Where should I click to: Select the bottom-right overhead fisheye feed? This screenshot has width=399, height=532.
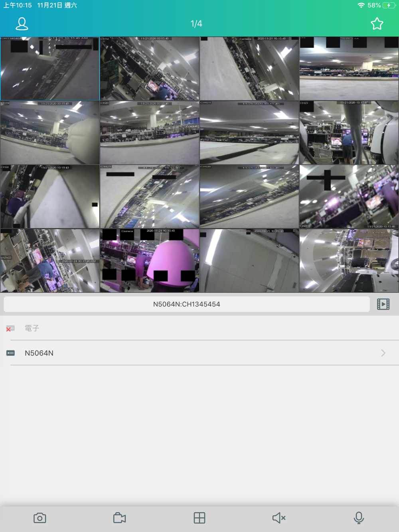349,260
